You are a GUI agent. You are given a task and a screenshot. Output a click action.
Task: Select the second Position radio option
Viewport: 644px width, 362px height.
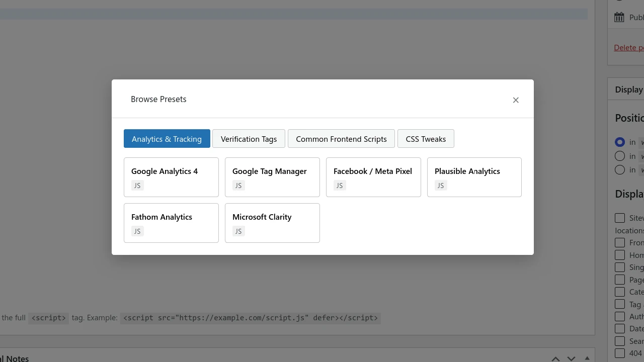620,156
